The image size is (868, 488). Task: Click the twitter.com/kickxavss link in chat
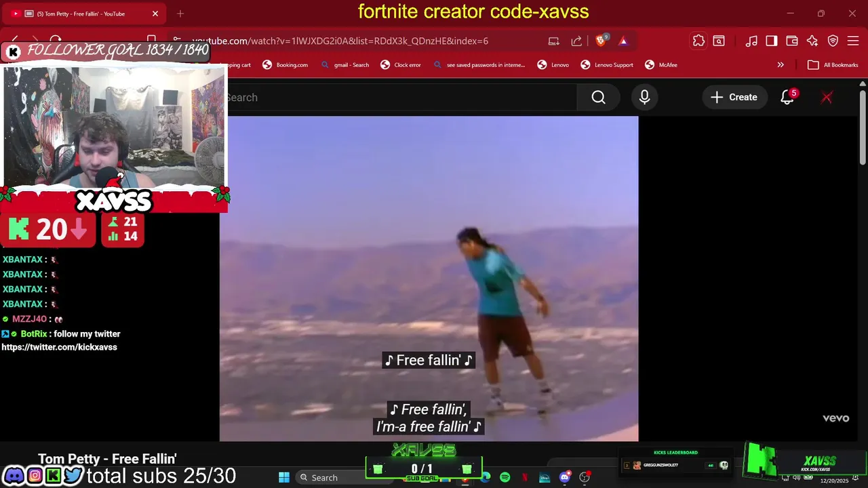point(59,347)
